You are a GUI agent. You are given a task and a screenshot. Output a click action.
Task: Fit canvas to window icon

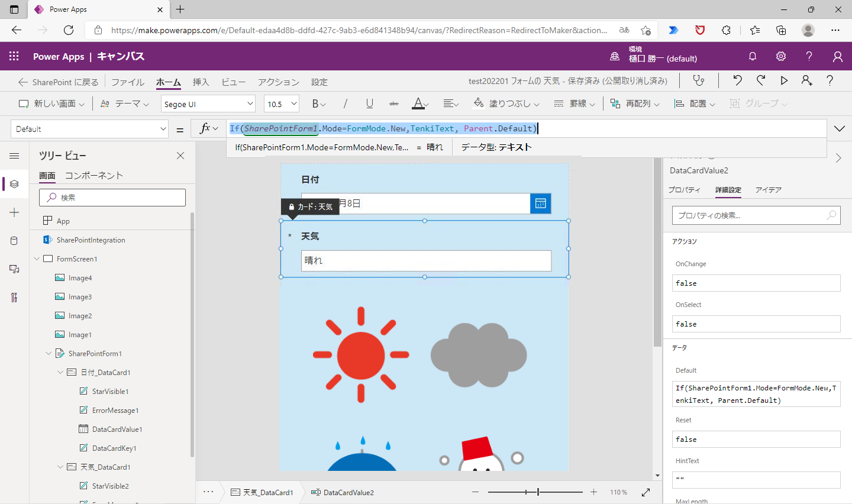(646, 492)
